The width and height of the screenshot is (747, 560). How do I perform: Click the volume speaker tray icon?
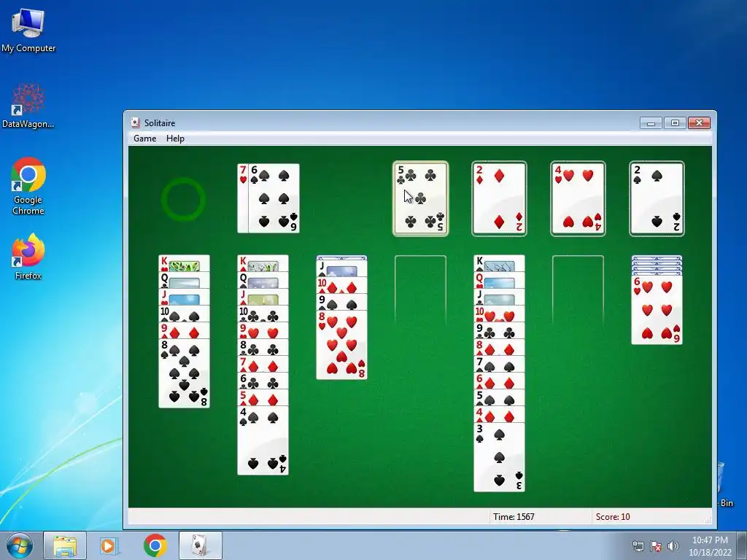673,546
